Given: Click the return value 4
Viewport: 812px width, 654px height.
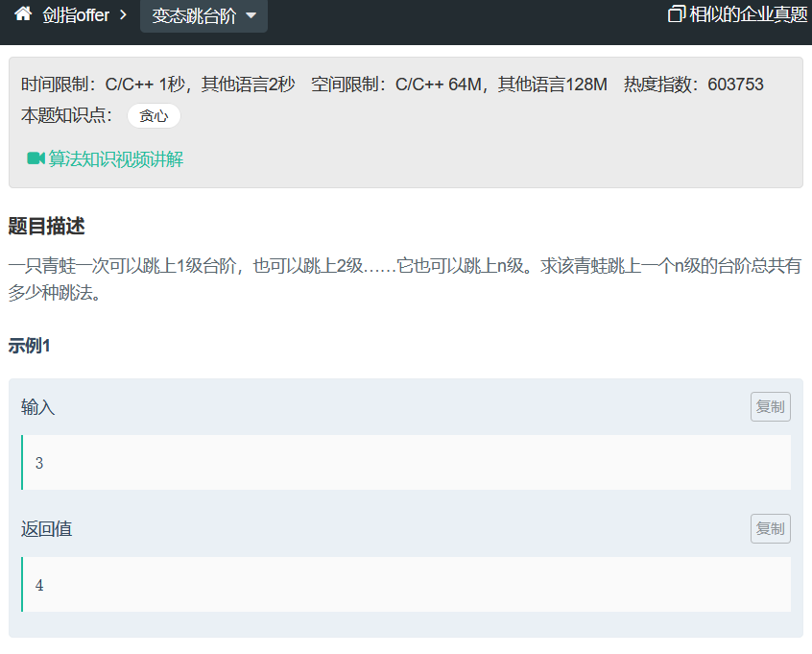Looking at the screenshot, I should pyautogui.click(x=39, y=585).
